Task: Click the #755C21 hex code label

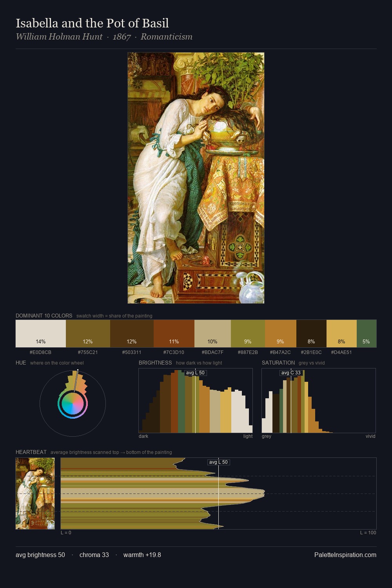Action: 88,352
